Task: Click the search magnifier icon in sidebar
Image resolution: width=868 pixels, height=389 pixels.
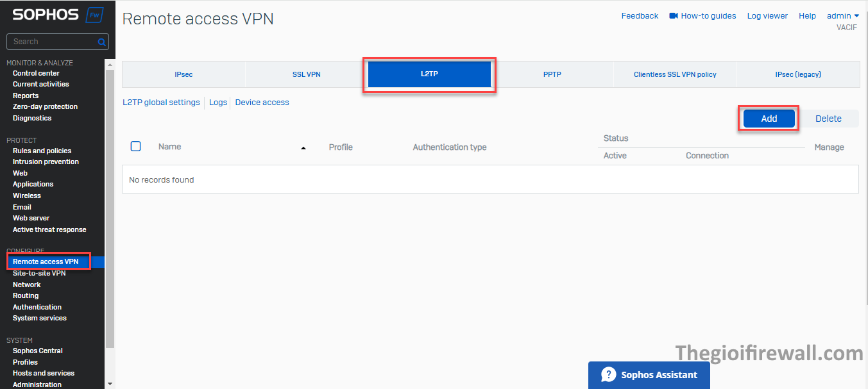Action: point(101,42)
